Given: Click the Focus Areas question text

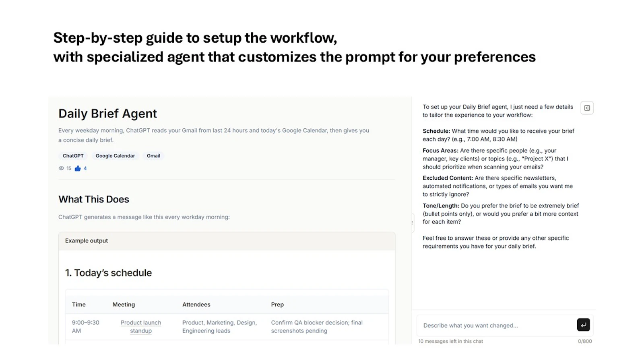Looking at the screenshot, I should point(495,158).
